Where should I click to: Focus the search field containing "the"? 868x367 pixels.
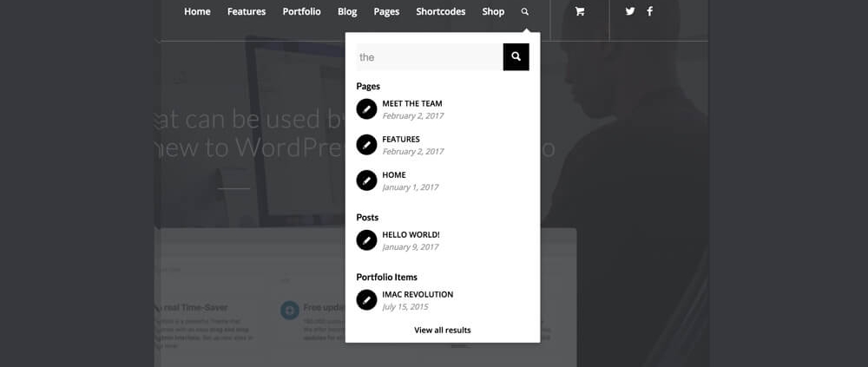pyautogui.click(x=430, y=57)
